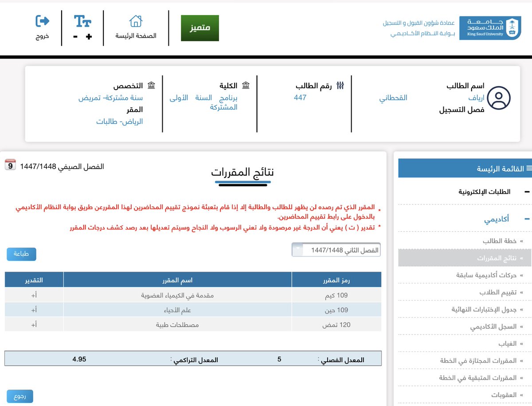532x406 pixels.
Task: Open المقررات المجتازة في الخطة menu item
Action: click(478, 361)
